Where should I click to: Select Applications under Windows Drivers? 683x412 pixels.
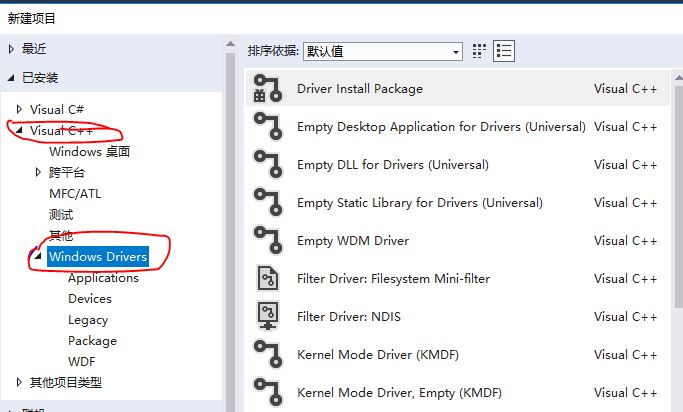click(x=103, y=278)
